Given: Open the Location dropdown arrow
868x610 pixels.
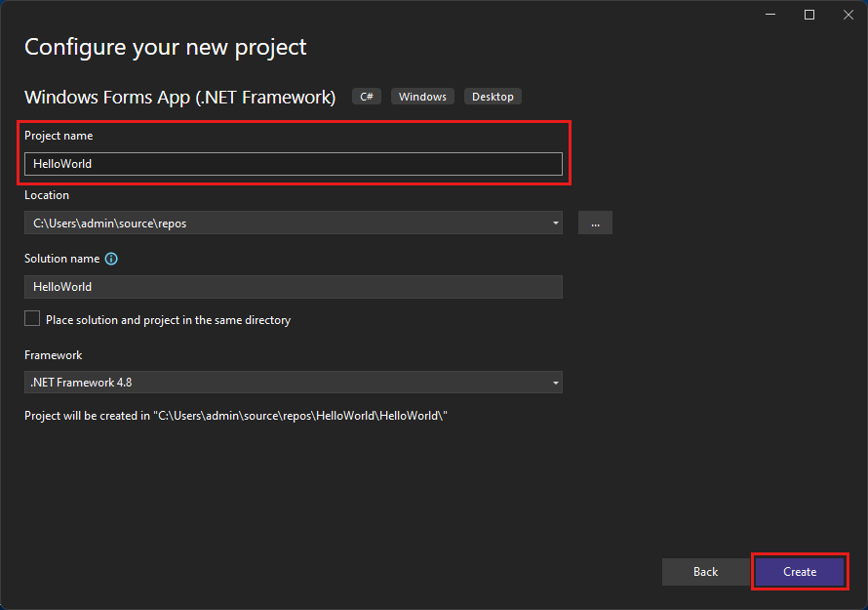Looking at the screenshot, I should point(553,223).
